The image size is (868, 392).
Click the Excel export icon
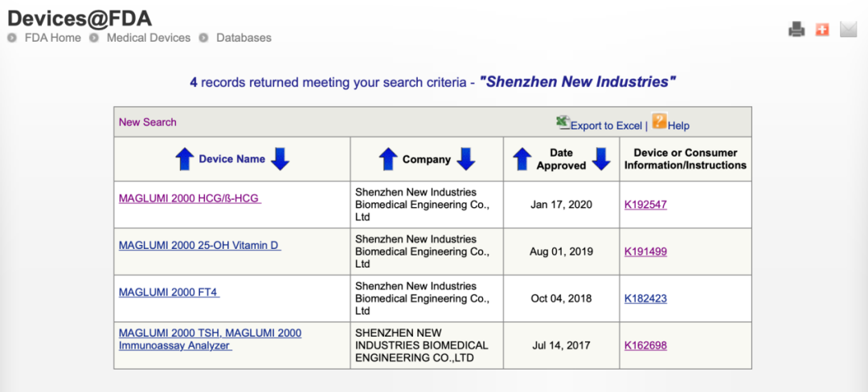[x=563, y=123]
